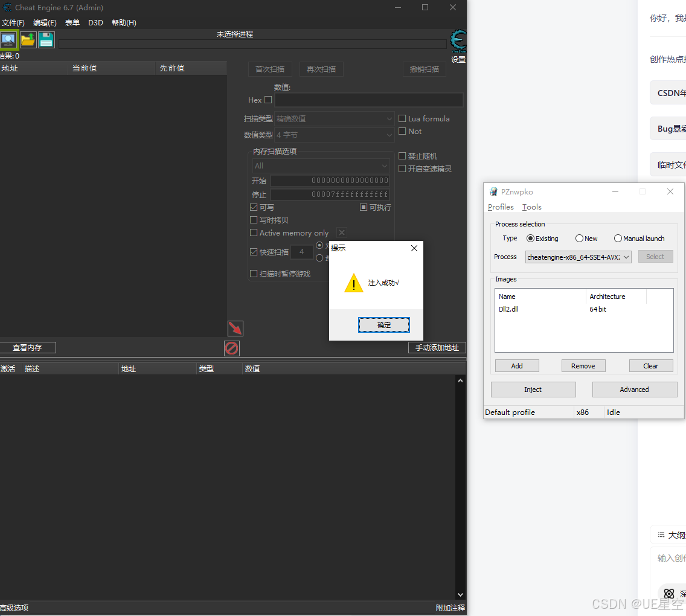Open 编辑(E) menu
686x616 pixels.
45,23
